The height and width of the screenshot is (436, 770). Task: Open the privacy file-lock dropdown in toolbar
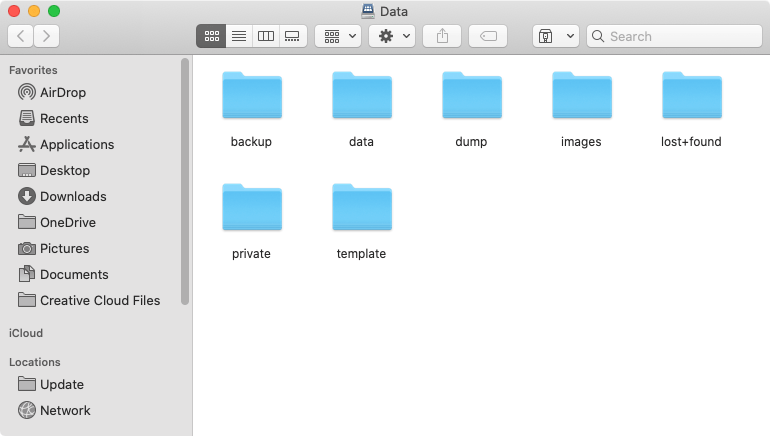[556, 36]
